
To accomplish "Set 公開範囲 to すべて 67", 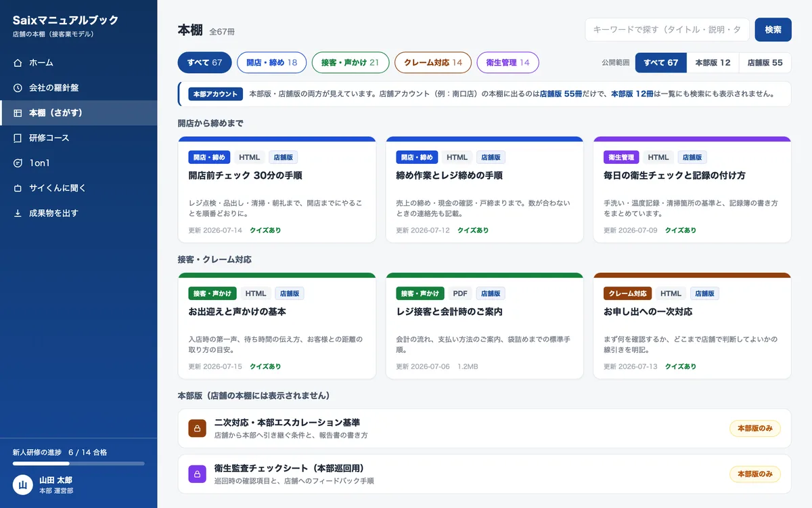I will (x=661, y=62).
